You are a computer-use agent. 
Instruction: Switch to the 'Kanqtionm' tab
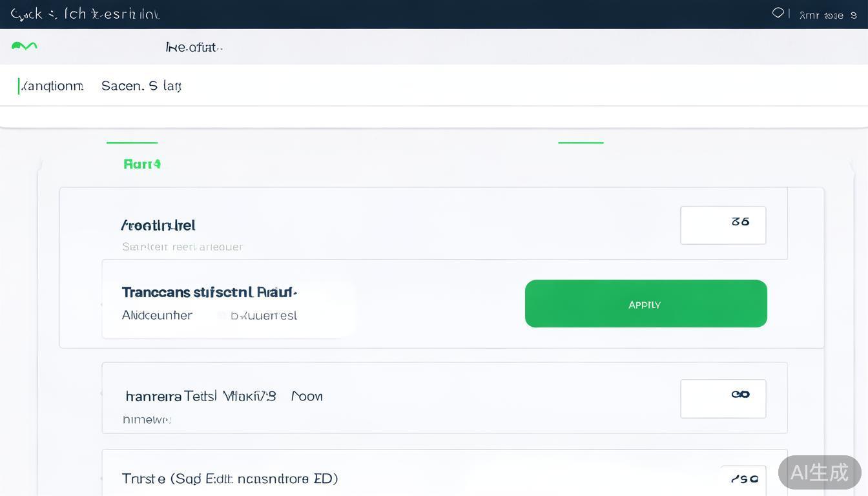[52, 86]
